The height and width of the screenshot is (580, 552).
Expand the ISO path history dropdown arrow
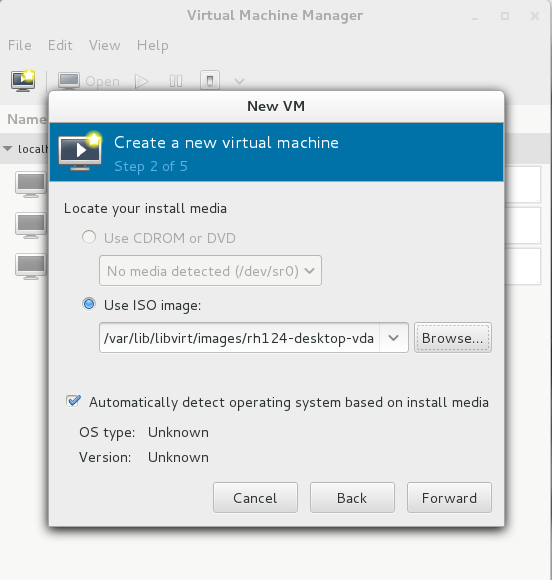pyautogui.click(x=394, y=338)
